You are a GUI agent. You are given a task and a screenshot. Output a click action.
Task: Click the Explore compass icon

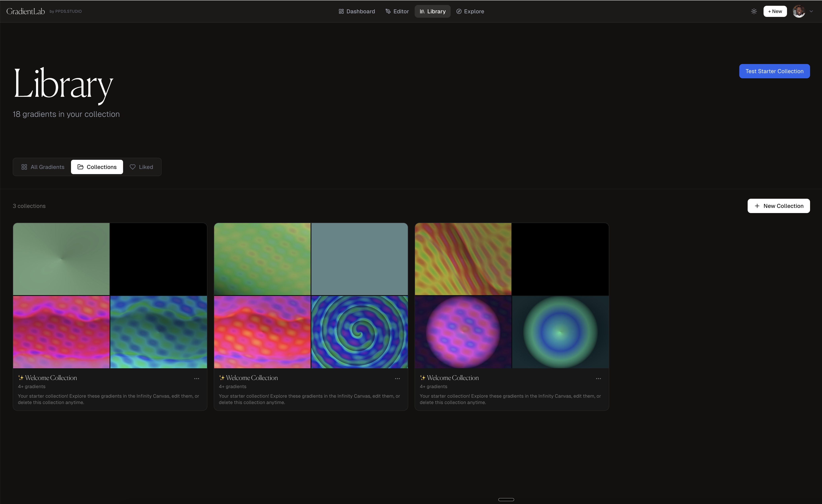pyautogui.click(x=459, y=11)
